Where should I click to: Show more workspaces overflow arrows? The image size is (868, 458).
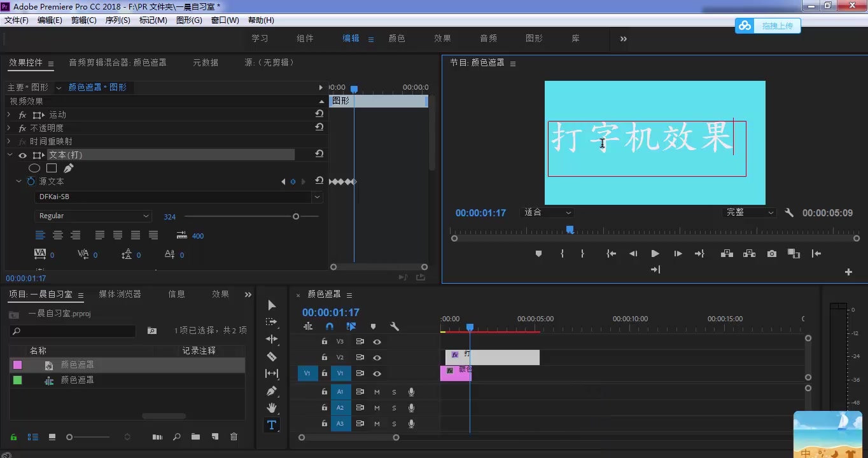coord(624,39)
